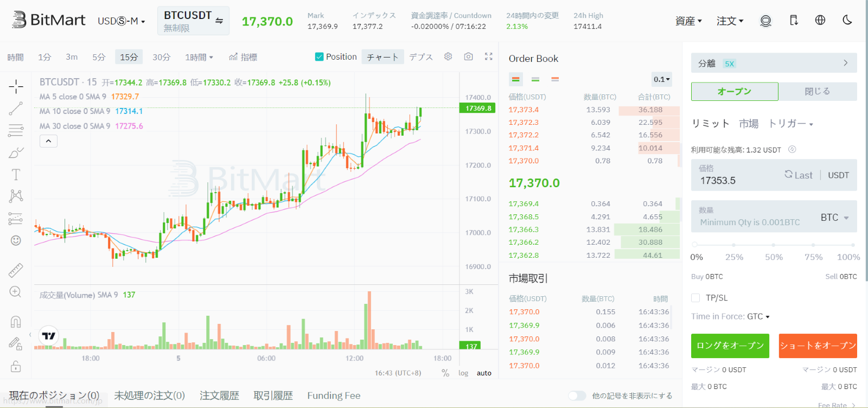Select the trend line drawing tool
Image resolution: width=868 pixels, height=408 pixels.
point(16,109)
